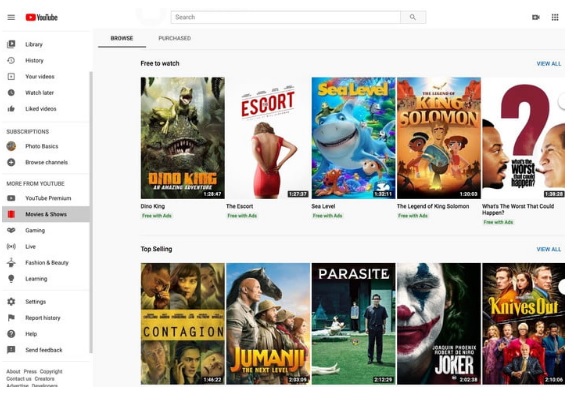Viewport: 574px width, 403px height.
Task: Open What's The Worst That Could Happen poster
Action: click(x=523, y=138)
